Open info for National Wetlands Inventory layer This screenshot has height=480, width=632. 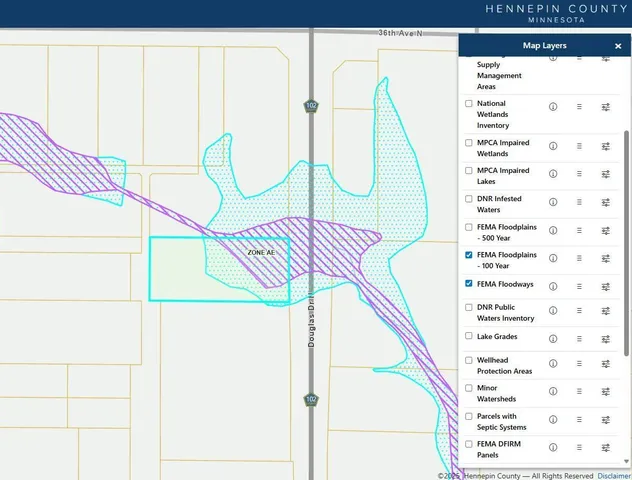tap(553, 106)
